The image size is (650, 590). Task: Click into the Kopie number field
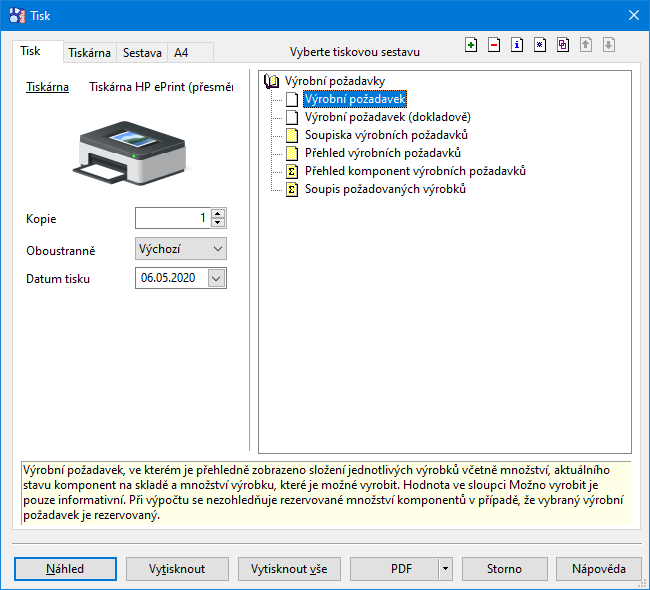[x=173, y=218]
